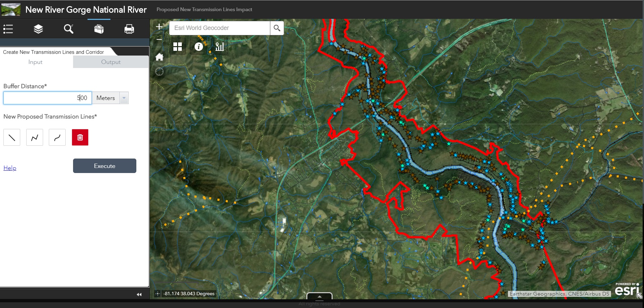
Task: Open the info about widget
Action: pyautogui.click(x=199, y=46)
